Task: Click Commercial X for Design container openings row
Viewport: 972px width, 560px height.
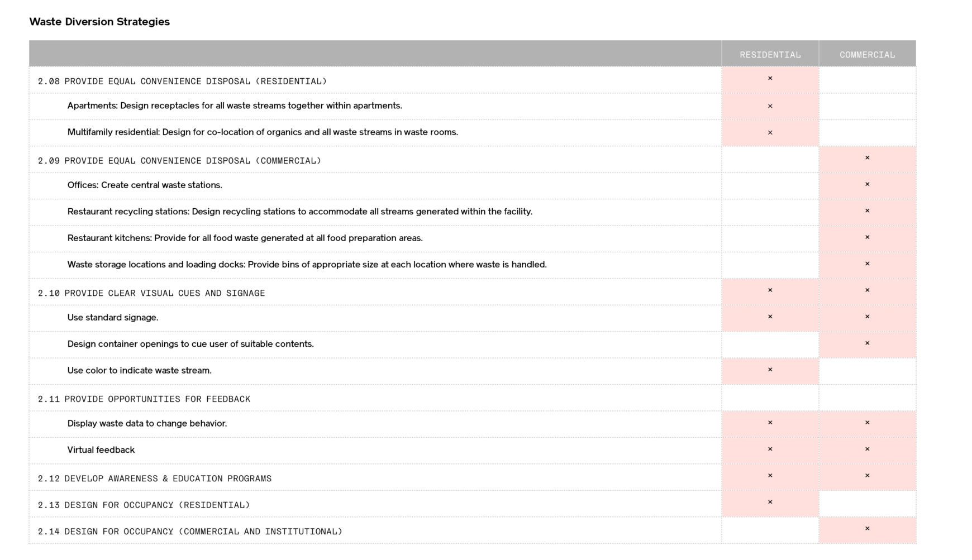Action: (867, 343)
